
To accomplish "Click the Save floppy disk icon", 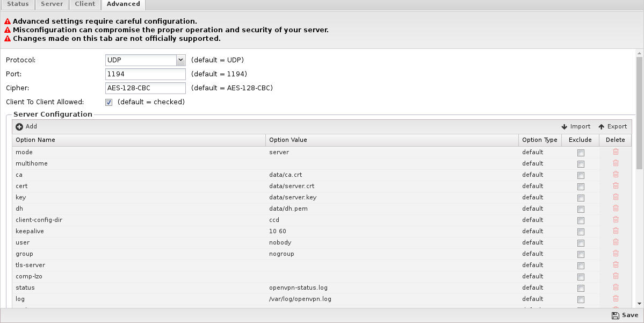I will tap(615, 315).
